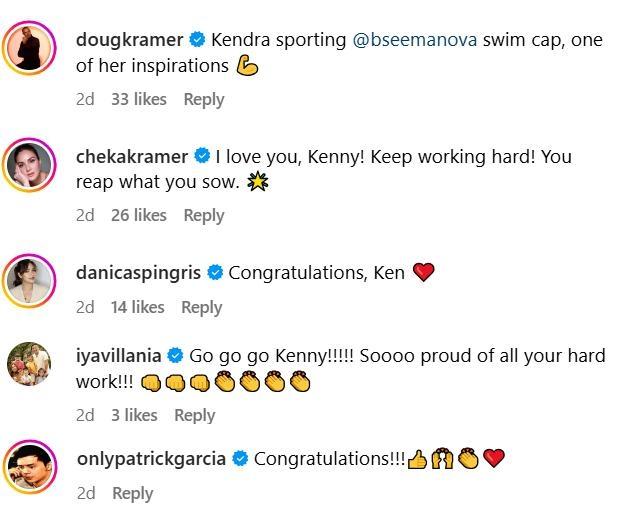This screenshot has height=529, width=625.
Task: Reply to dougkramer's comment
Action: point(204,99)
